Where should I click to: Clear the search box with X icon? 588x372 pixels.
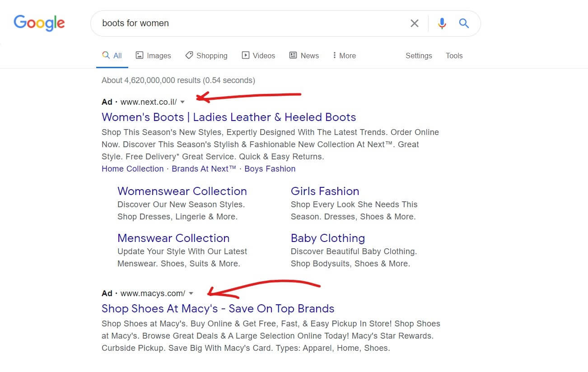[x=414, y=23]
